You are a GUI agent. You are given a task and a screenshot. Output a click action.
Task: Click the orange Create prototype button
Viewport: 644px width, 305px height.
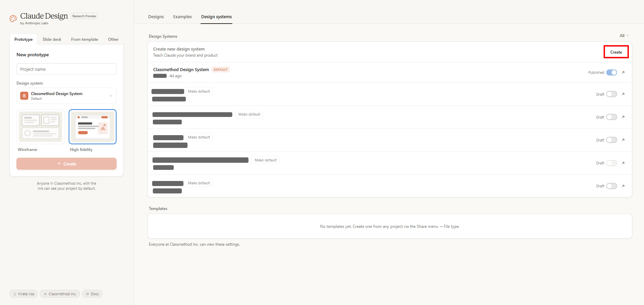66,164
